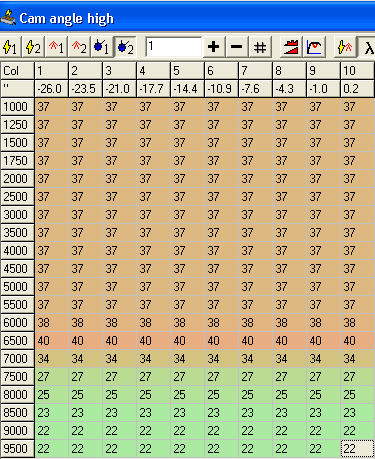Image resolution: width=375 pixels, height=459 pixels.
Task: Select cell 37 at 1500 rpm column 9
Action: pos(324,143)
